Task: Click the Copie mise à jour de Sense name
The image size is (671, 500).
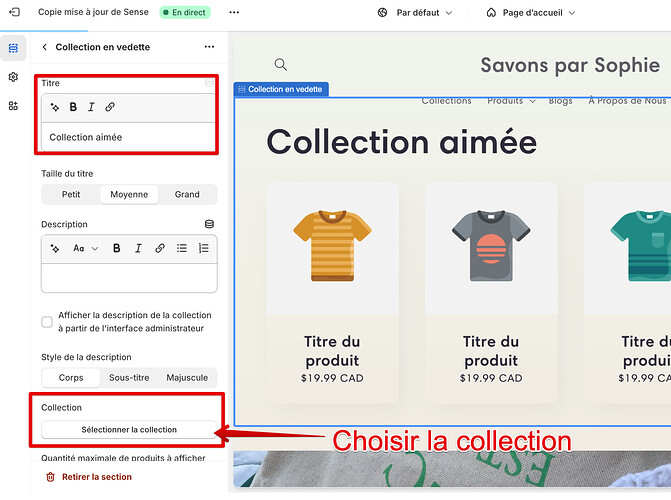Action: (x=93, y=12)
